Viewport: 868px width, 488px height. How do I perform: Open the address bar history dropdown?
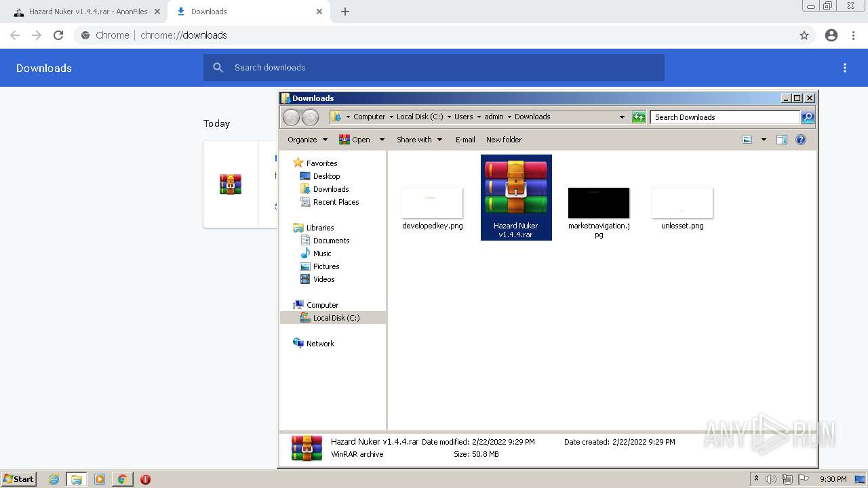click(622, 117)
